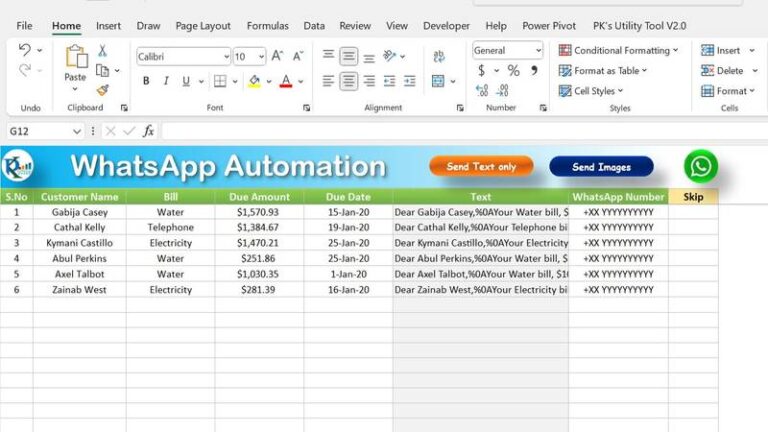Open Cell Styles menu
The image size is (768, 432).
(x=591, y=91)
